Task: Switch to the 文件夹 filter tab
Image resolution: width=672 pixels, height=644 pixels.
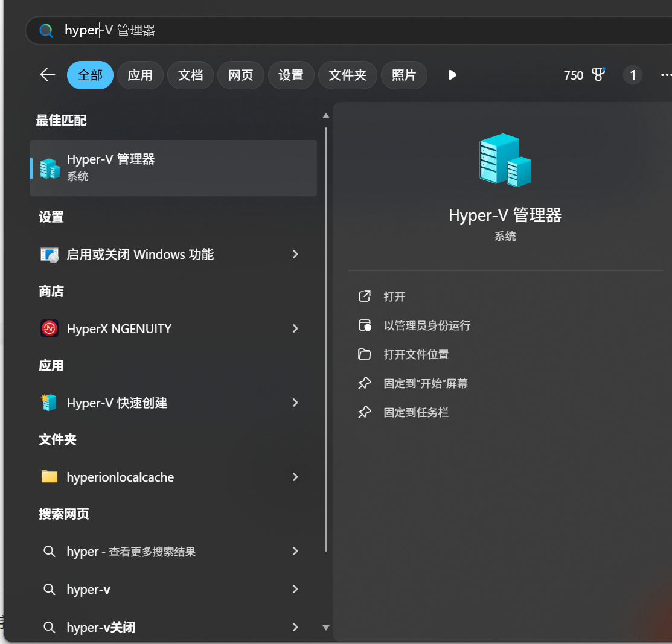Action: point(348,75)
